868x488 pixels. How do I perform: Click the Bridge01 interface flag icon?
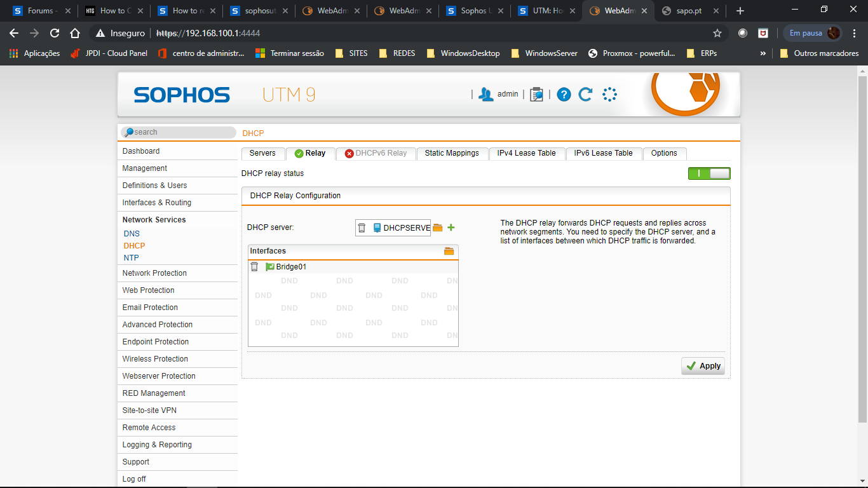pyautogui.click(x=270, y=267)
